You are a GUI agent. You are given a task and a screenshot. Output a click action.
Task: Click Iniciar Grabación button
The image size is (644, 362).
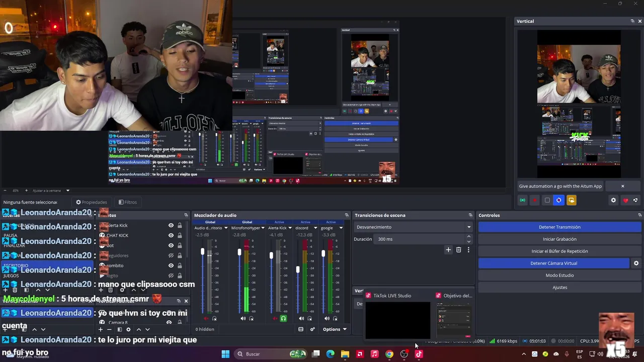[x=559, y=239]
